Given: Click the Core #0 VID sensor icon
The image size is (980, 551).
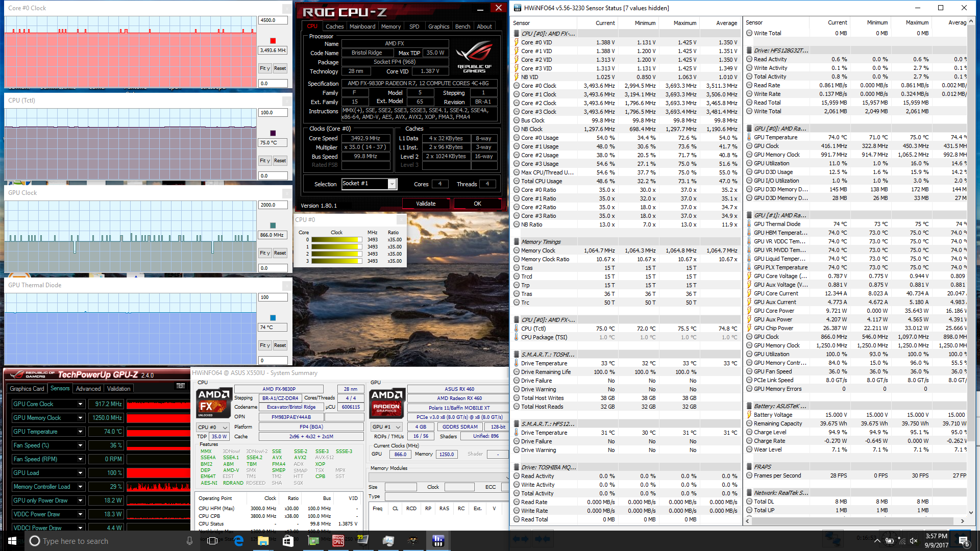Looking at the screenshot, I should point(517,42).
